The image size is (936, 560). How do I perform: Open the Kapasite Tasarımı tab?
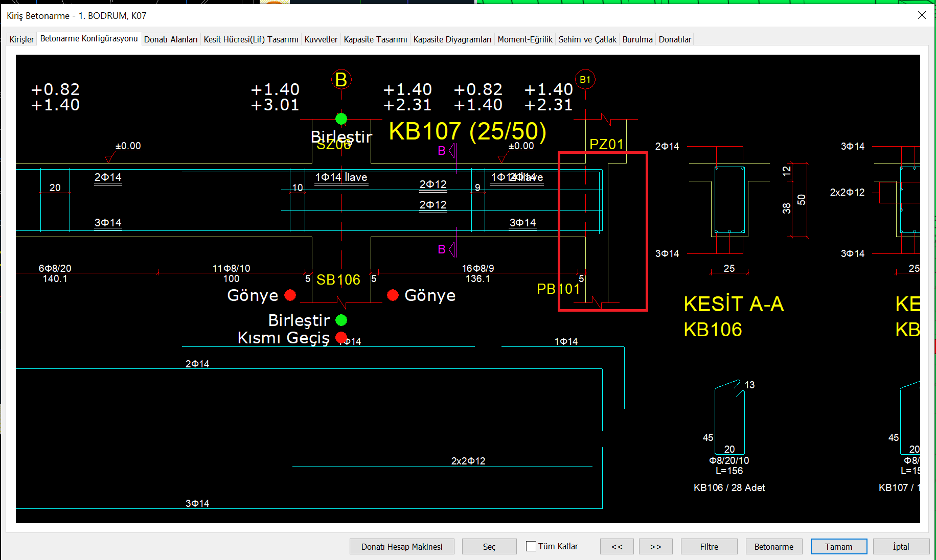pos(375,39)
